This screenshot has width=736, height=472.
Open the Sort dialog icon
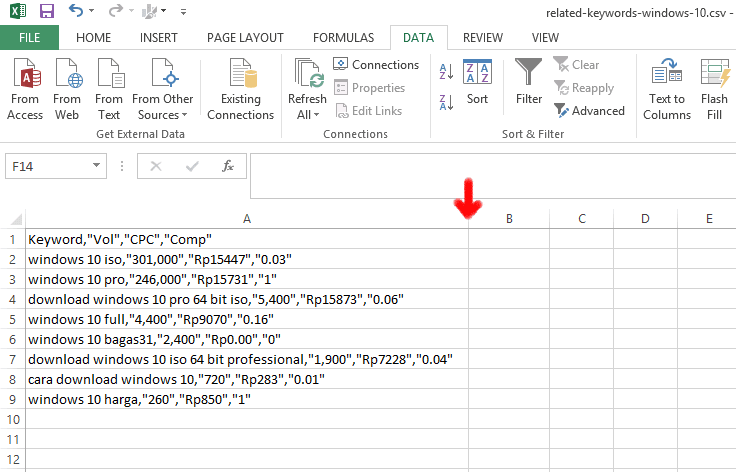(x=477, y=71)
